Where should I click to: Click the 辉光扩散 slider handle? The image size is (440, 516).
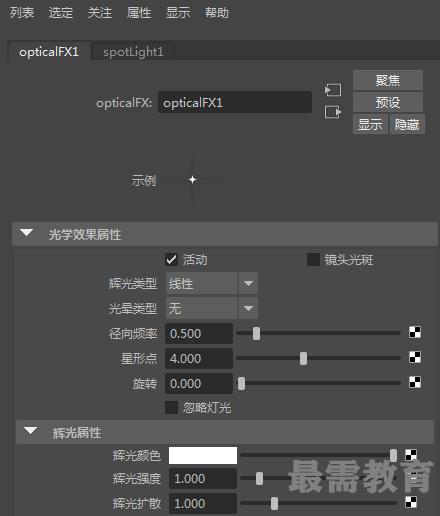(x=274, y=503)
